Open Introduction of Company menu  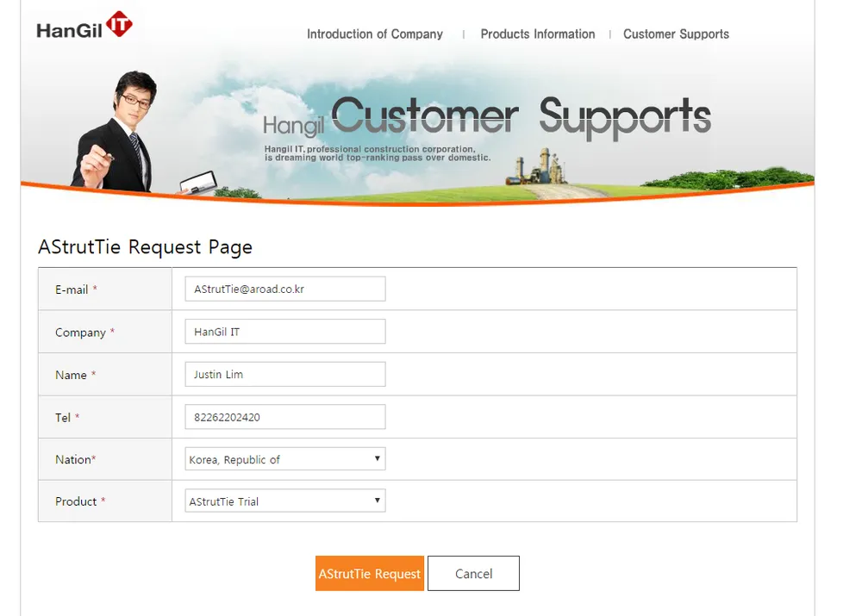tap(374, 34)
